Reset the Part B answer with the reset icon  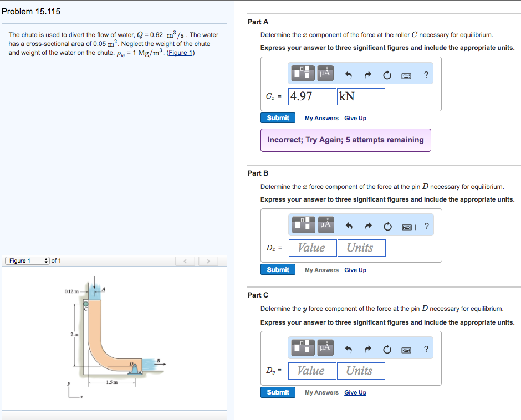tap(386, 226)
